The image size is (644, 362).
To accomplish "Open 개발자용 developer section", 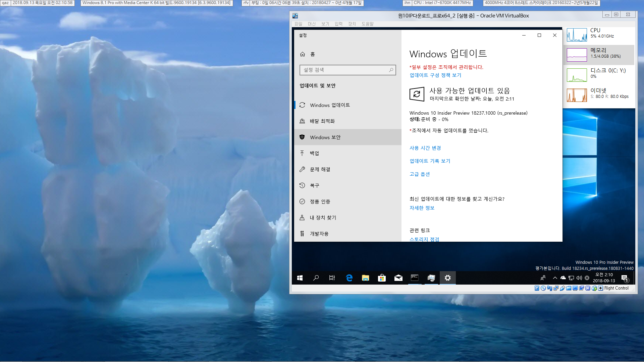I will [x=348, y=234].
